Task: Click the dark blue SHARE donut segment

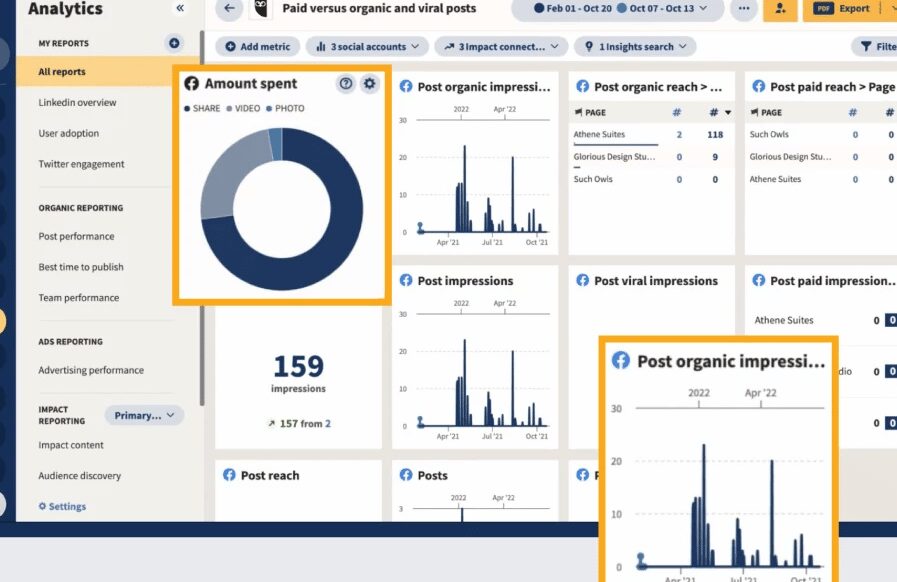Action: pos(338,252)
